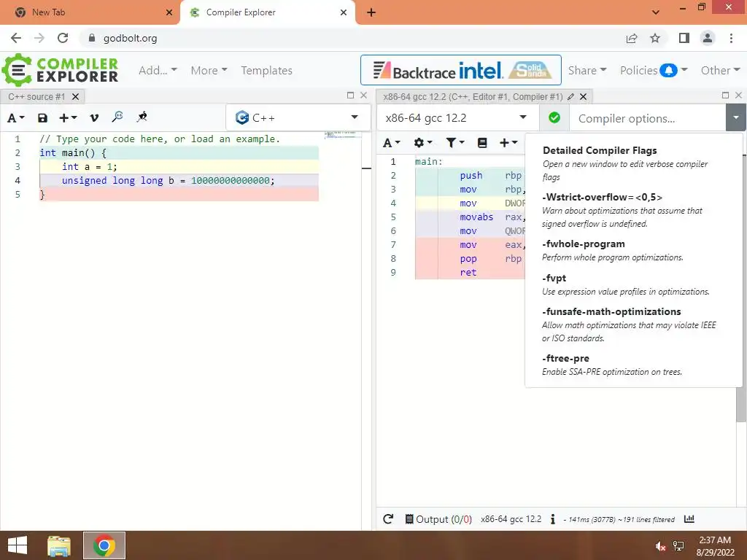
Task: Select Detailed Compiler Flags entry
Action: [634, 163]
